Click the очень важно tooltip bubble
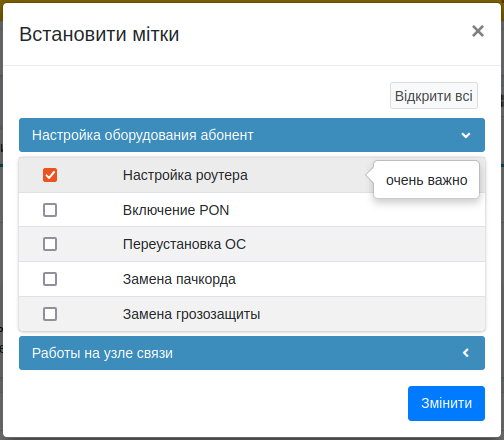504x440 pixels. (x=426, y=180)
